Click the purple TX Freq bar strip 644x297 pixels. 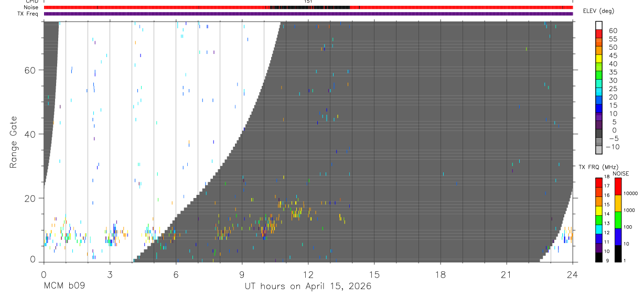point(308,14)
